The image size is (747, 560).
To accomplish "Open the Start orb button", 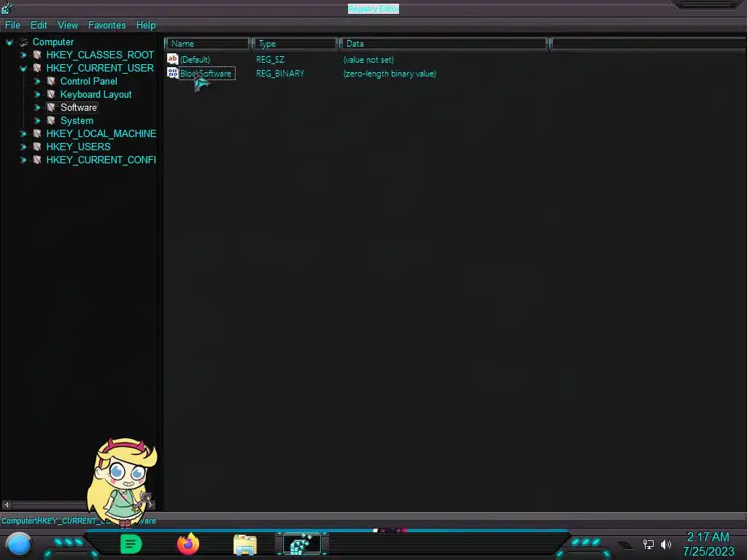I will coord(18,544).
